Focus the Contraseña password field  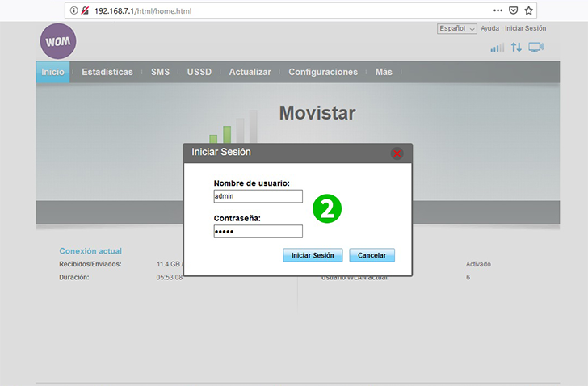coord(258,231)
